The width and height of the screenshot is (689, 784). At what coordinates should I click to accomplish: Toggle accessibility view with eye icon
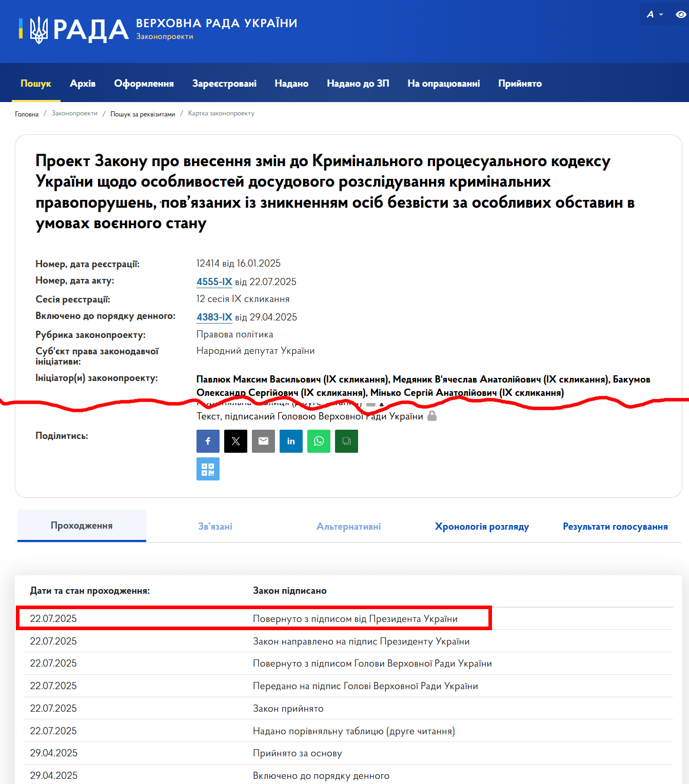[x=680, y=14]
